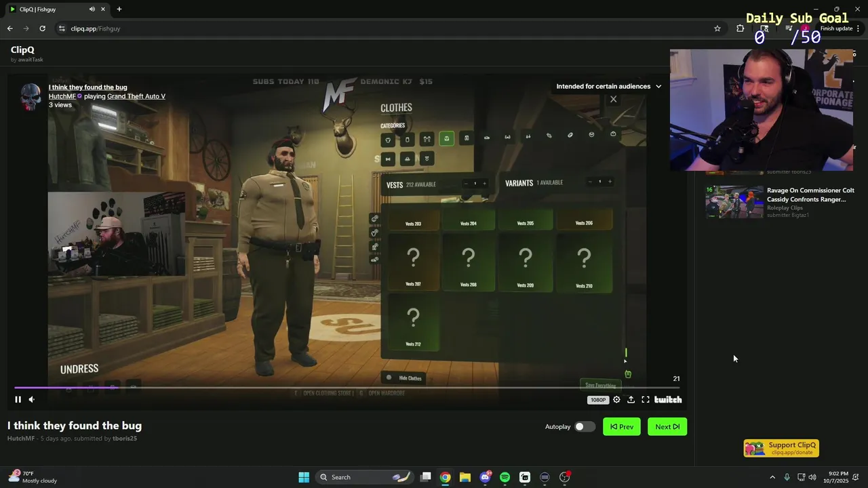
Task: Go back with the browser back arrow
Action: click(9, 28)
